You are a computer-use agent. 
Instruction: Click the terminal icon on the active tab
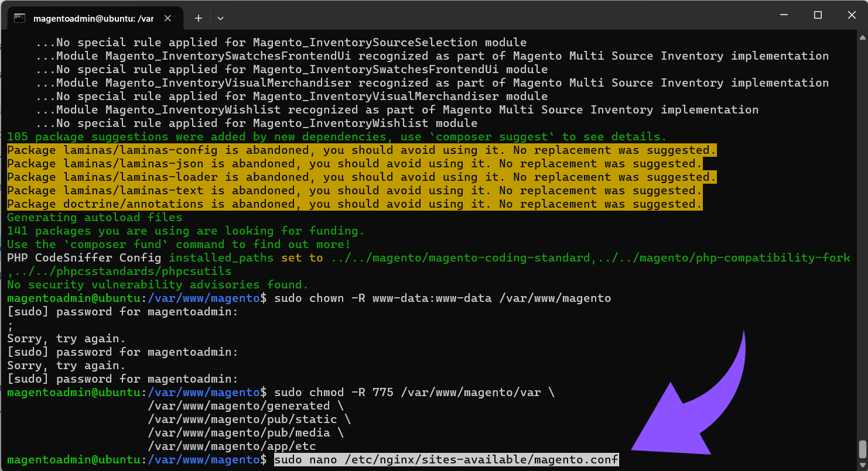(x=20, y=18)
